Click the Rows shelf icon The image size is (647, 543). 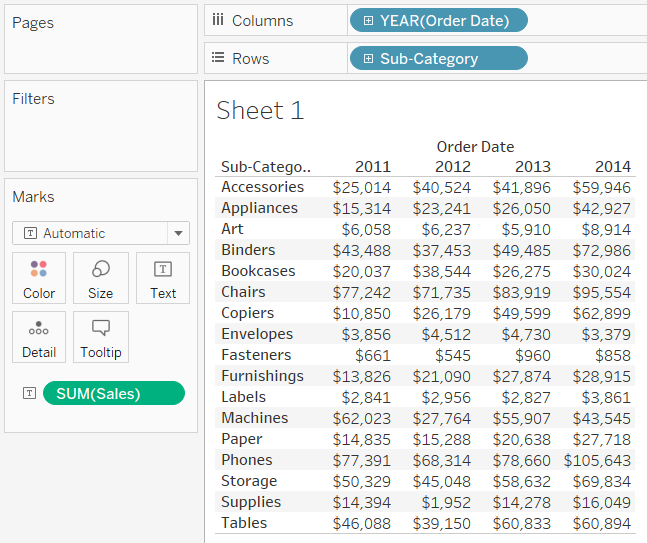coord(218,59)
